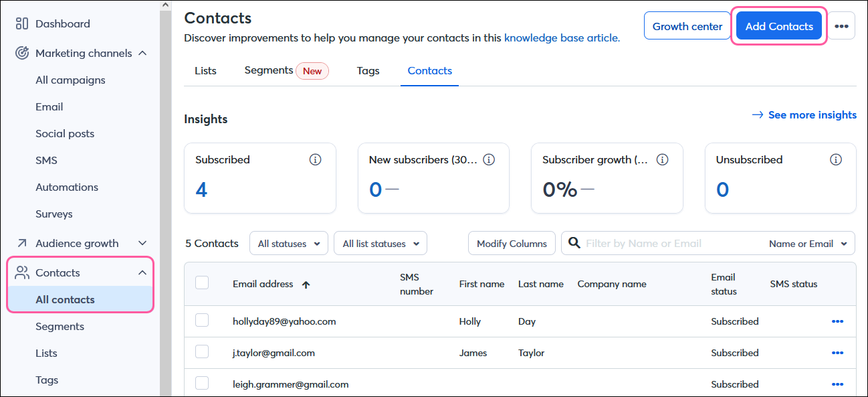Collapse the Marketing channels section
This screenshot has width=868, height=397.
pyautogui.click(x=142, y=53)
